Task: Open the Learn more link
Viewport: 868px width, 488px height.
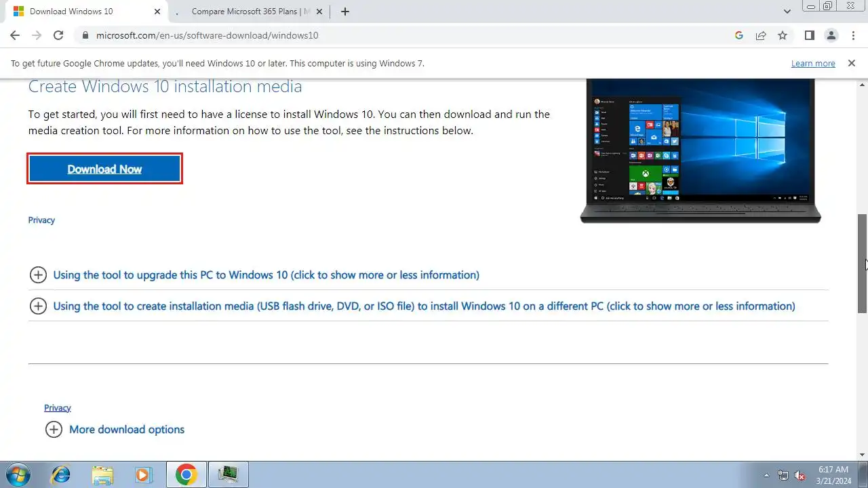Action: [813, 63]
